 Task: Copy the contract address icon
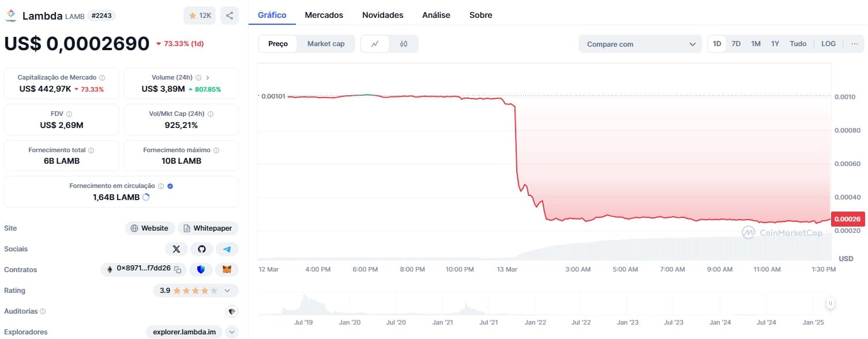(x=178, y=270)
